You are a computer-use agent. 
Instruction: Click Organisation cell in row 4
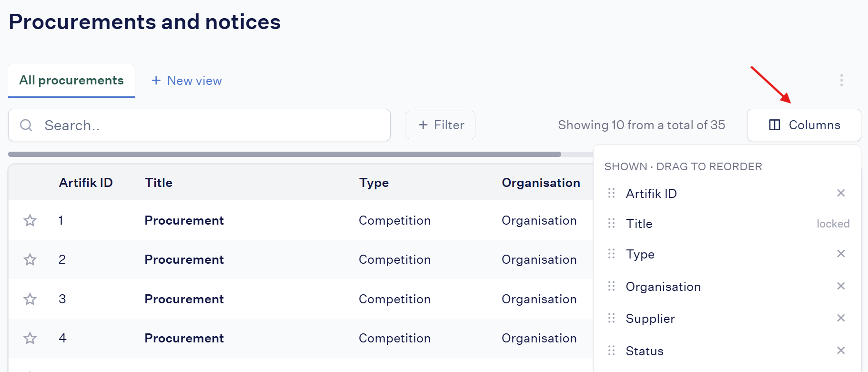point(539,338)
